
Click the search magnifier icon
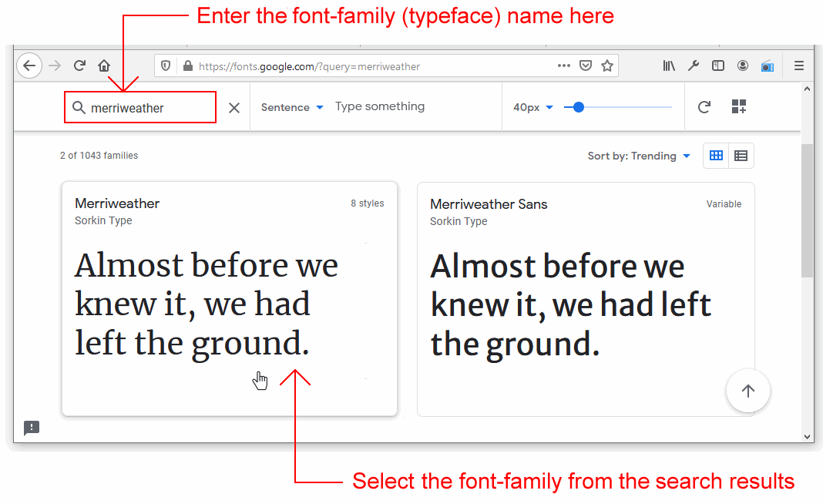pos(79,108)
